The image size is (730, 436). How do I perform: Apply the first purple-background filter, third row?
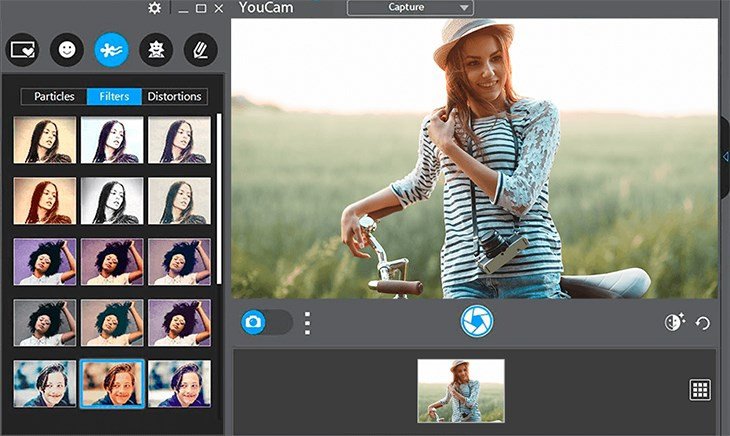45,262
